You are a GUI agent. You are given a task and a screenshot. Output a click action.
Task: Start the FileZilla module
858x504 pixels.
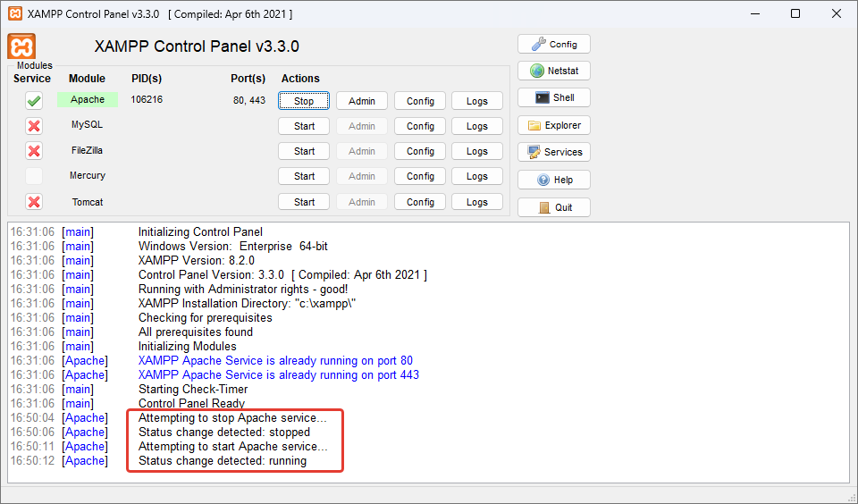tap(304, 151)
